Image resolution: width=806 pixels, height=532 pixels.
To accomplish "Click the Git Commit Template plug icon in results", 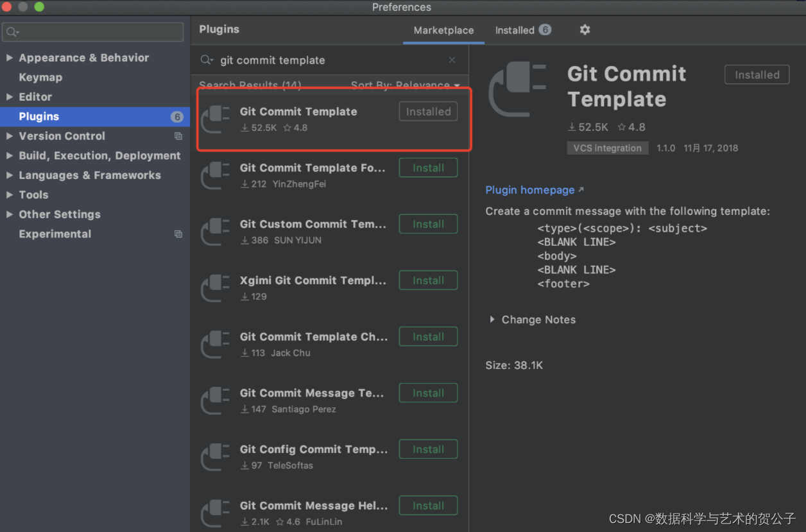I will pyautogui.click(x=215, y=119).
